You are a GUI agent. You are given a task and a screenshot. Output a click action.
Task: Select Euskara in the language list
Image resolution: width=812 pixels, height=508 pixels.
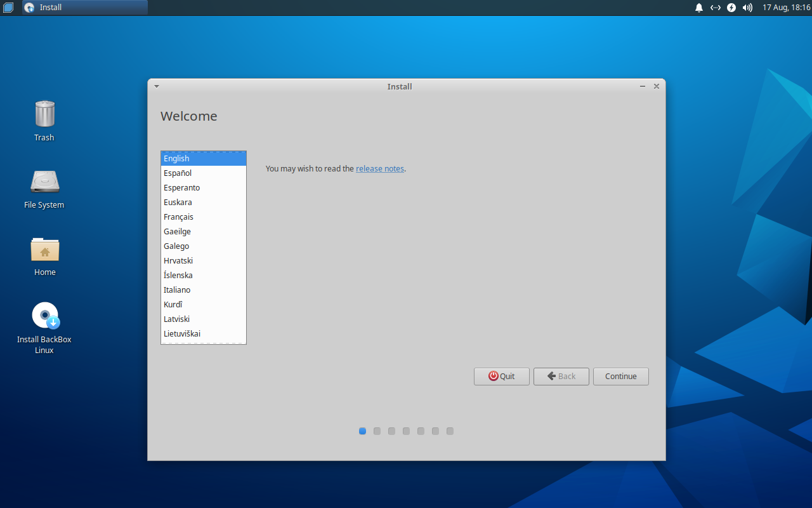204,203
